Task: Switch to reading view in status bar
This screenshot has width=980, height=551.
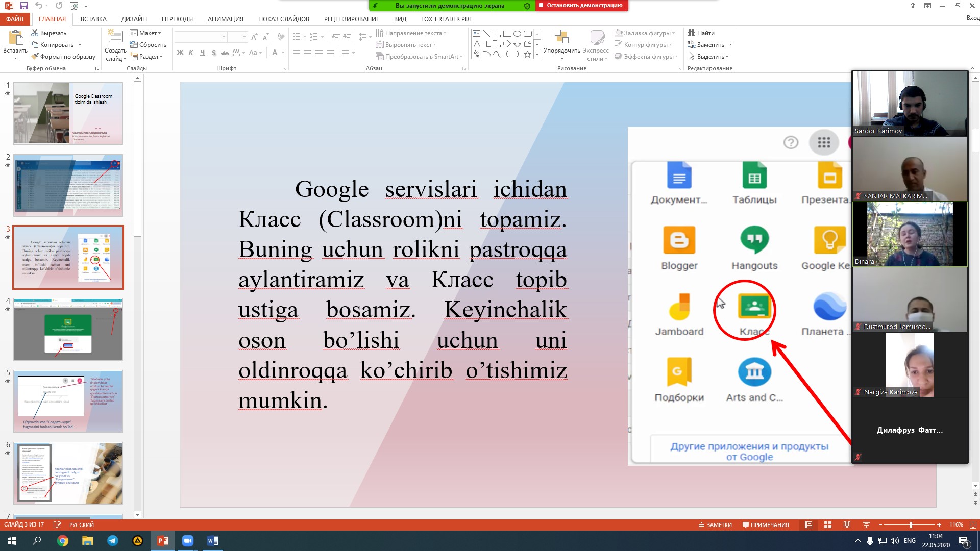Action: click(847, 524)
